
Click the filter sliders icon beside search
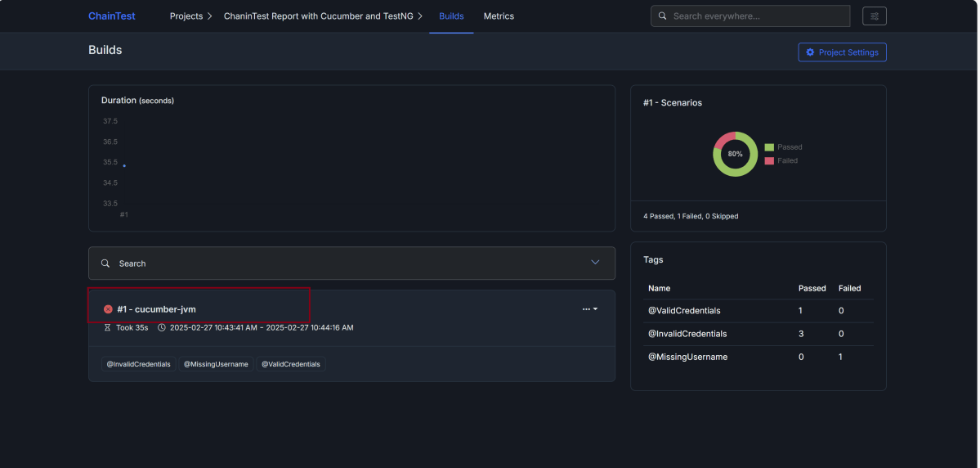point(874,16)
